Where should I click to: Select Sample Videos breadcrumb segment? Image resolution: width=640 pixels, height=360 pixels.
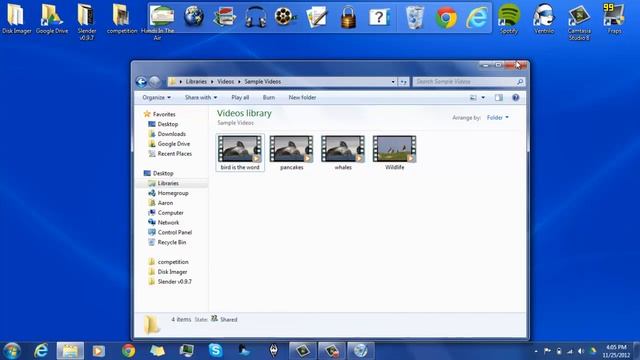point(262,82)
